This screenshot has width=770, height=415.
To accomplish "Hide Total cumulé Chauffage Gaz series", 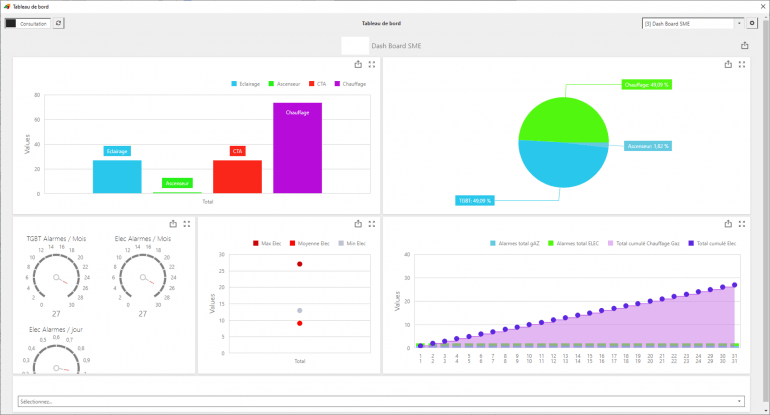I will [643, 244].
